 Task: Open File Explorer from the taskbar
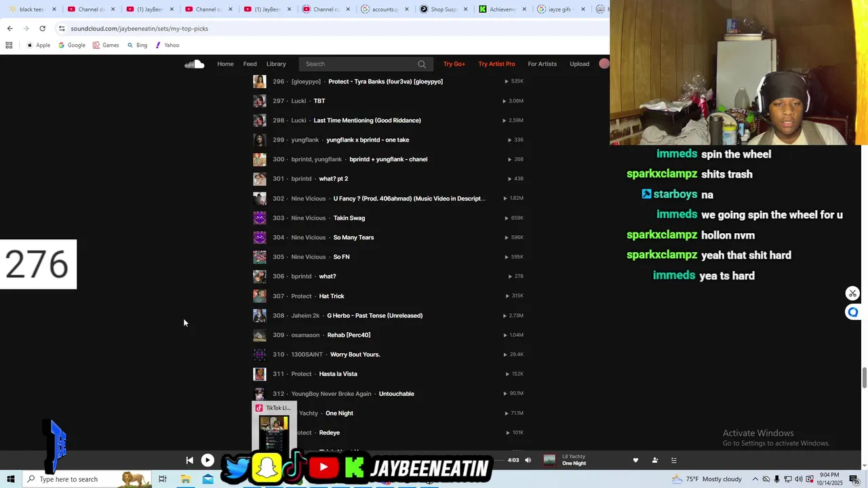point(185,479)
